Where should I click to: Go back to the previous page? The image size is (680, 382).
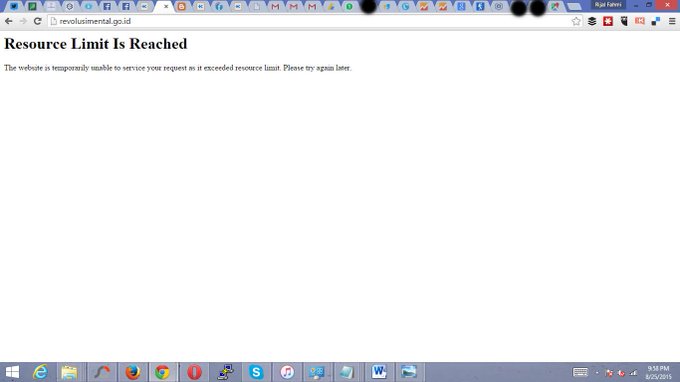(9, 21)
